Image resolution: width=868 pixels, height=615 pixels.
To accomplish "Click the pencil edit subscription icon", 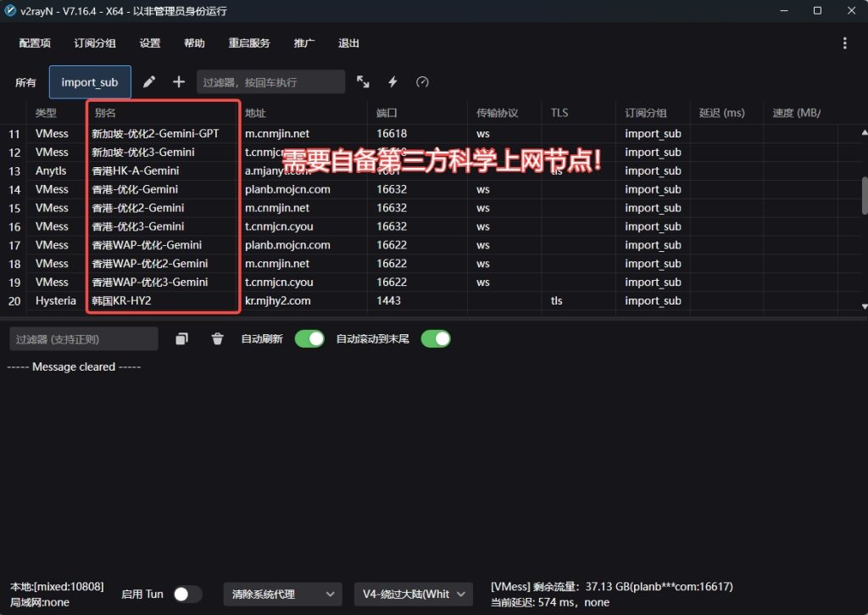I will 149,82.
